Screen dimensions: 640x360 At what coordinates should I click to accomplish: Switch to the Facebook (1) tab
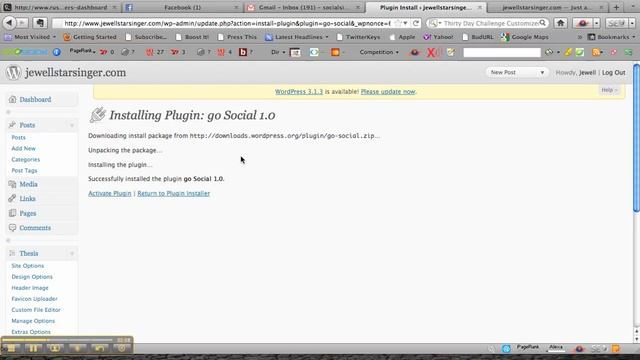pos(182,7)
